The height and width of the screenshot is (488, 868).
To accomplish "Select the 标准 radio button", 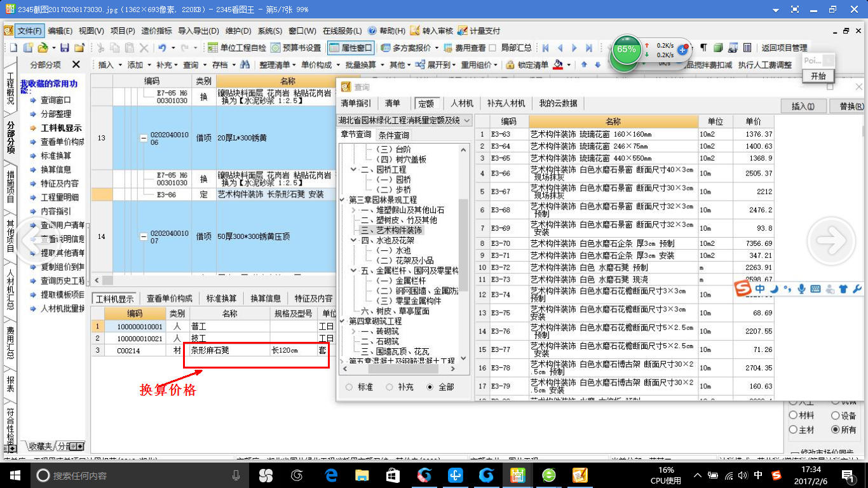I will pos(349,387).
